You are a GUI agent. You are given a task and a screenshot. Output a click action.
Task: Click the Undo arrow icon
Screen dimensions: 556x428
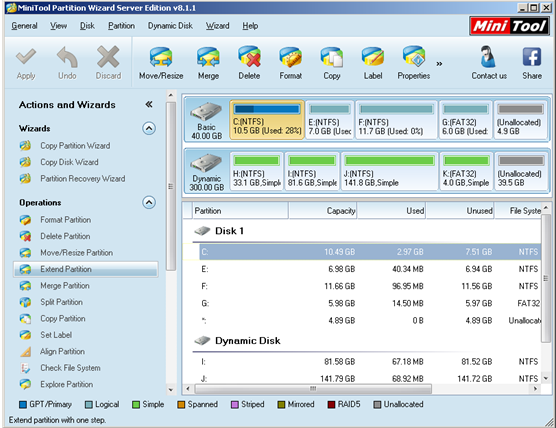point(67,57)
